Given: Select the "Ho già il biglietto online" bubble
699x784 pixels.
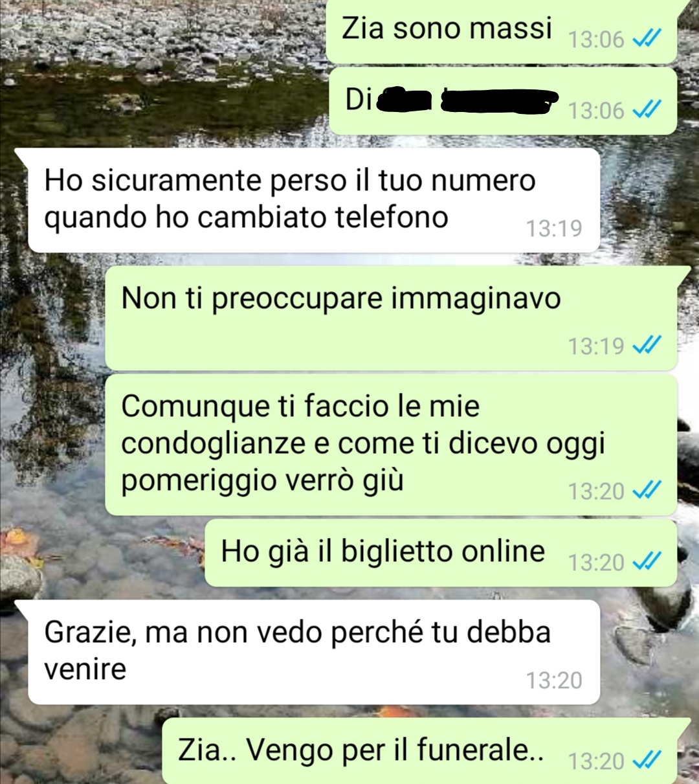Looking at the screenshot, I should click(x=441, y=553).
